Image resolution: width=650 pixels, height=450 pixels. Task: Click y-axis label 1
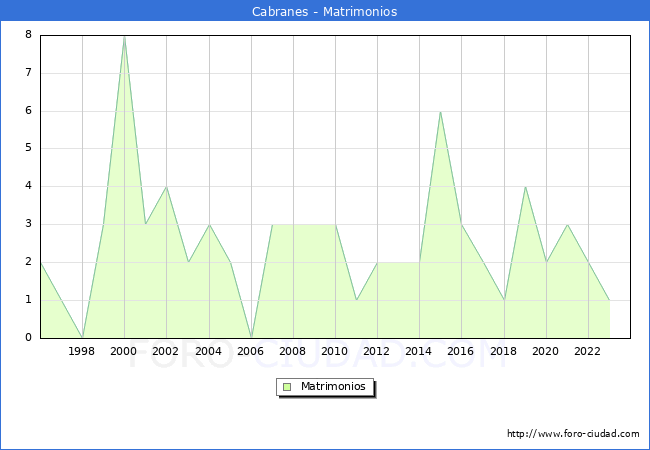[28, 300]
